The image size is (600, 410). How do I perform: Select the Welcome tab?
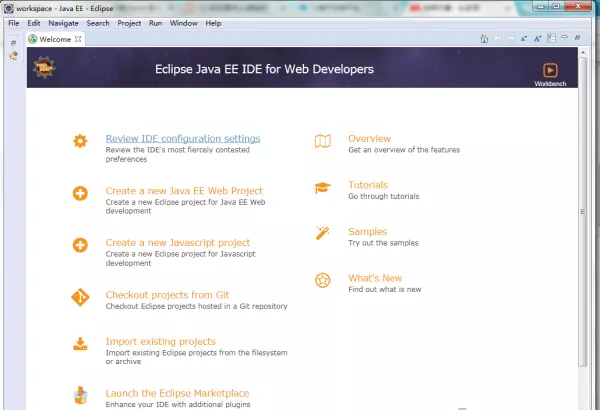coord(55,39)
